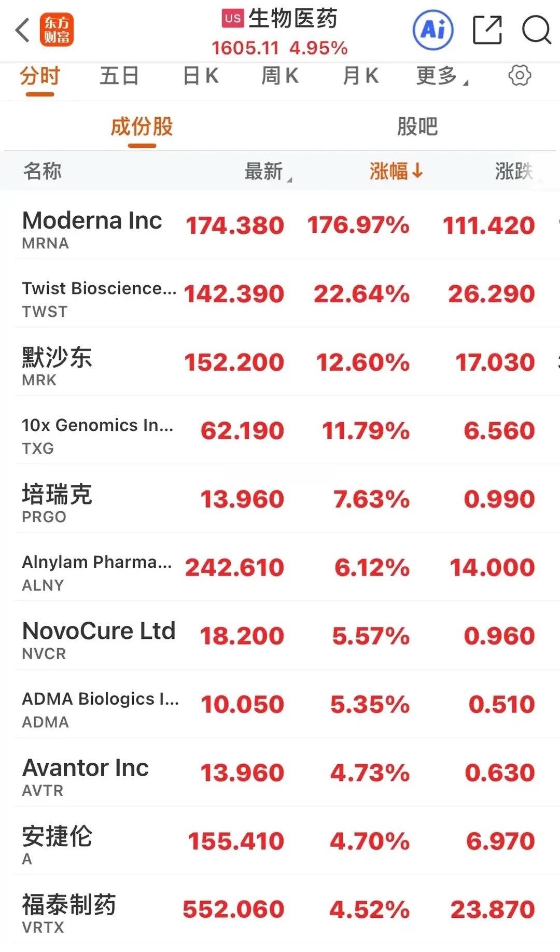Open 默沙东 MRK stock details
Viewport: 560px width, 952px height.
[x=280, y=362]
